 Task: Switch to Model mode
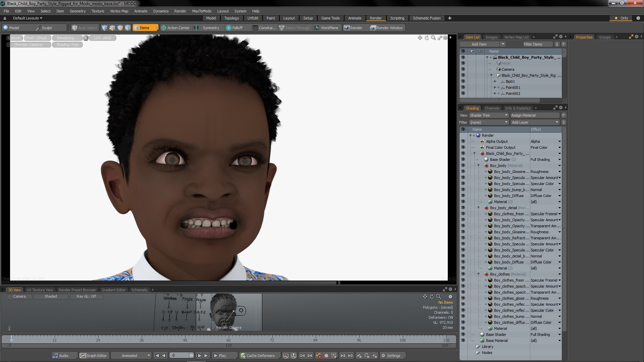tap(17, 28)
